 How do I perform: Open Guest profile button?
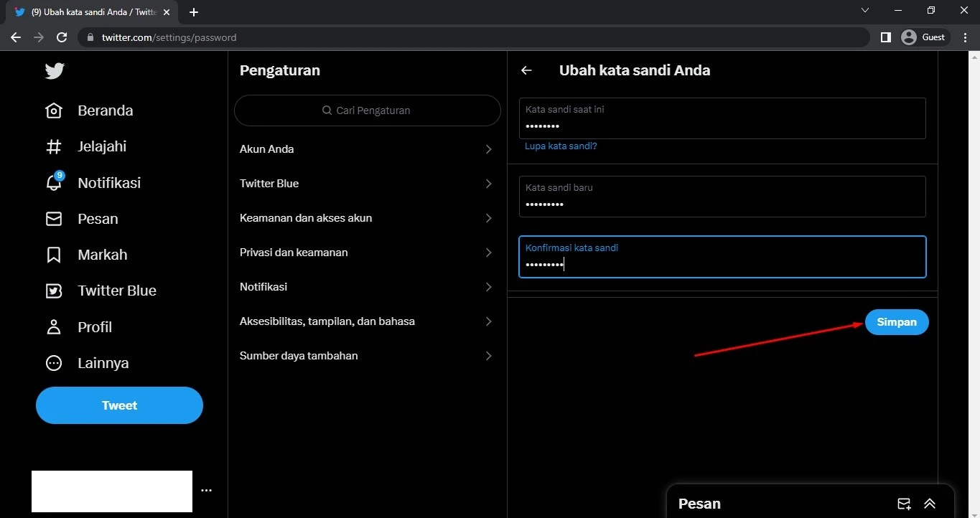click(x=925, y=37)
